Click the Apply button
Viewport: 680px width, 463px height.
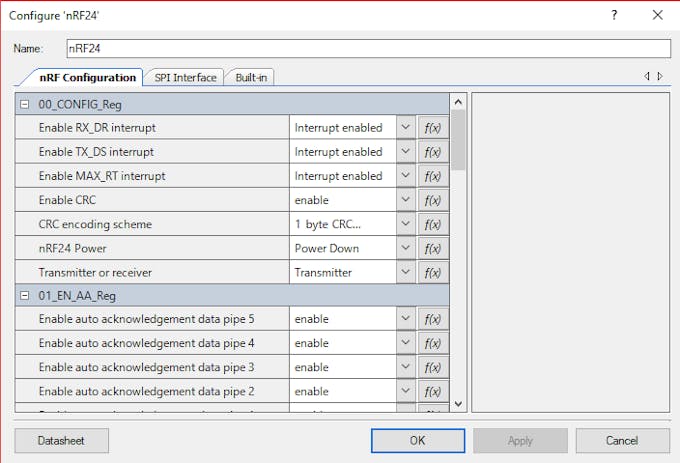tap(520, 440)
